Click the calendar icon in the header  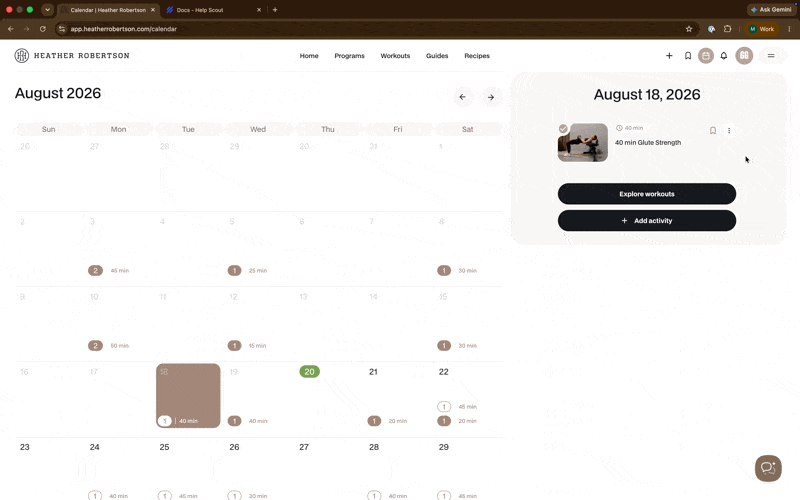pos(706,56)
